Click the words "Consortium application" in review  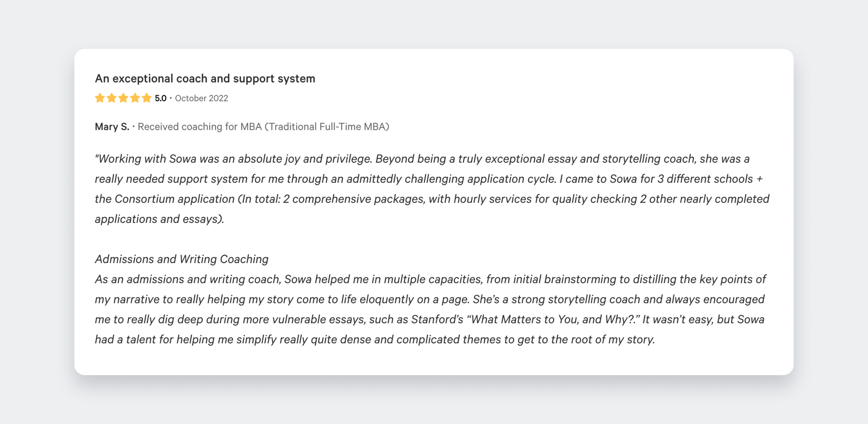175,199
